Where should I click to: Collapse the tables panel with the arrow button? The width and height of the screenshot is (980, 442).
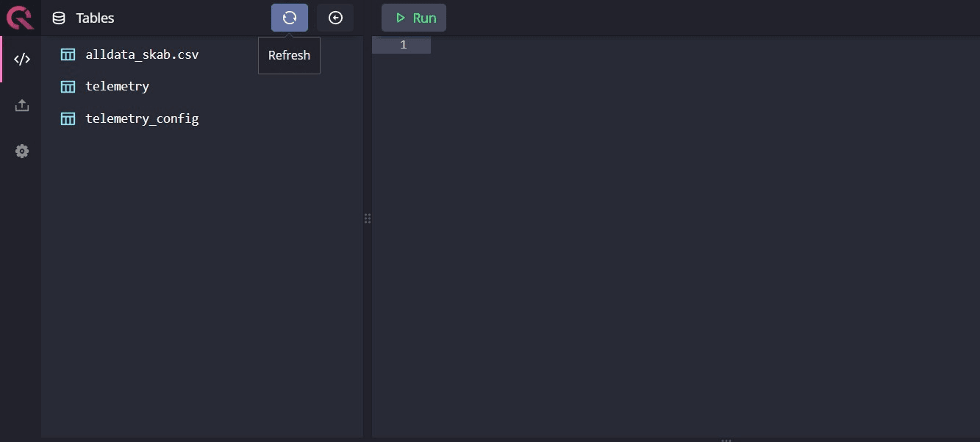(x=335, y=18)
